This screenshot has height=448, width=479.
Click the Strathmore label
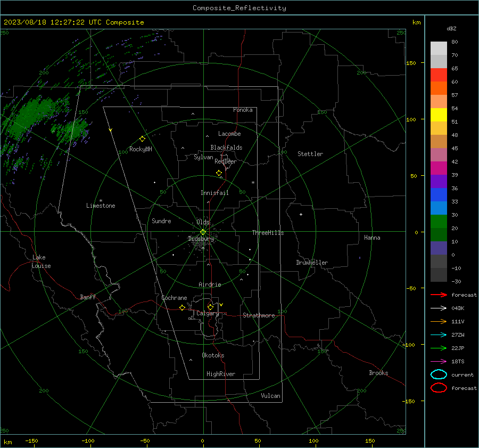(259, 315)
